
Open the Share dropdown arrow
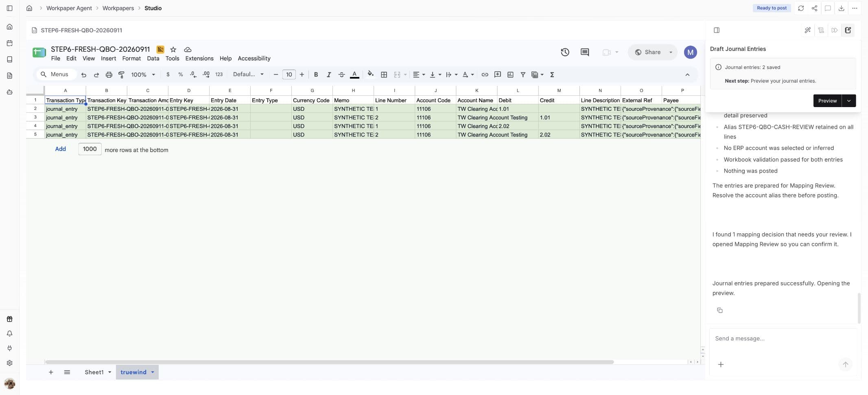(671, 52)
